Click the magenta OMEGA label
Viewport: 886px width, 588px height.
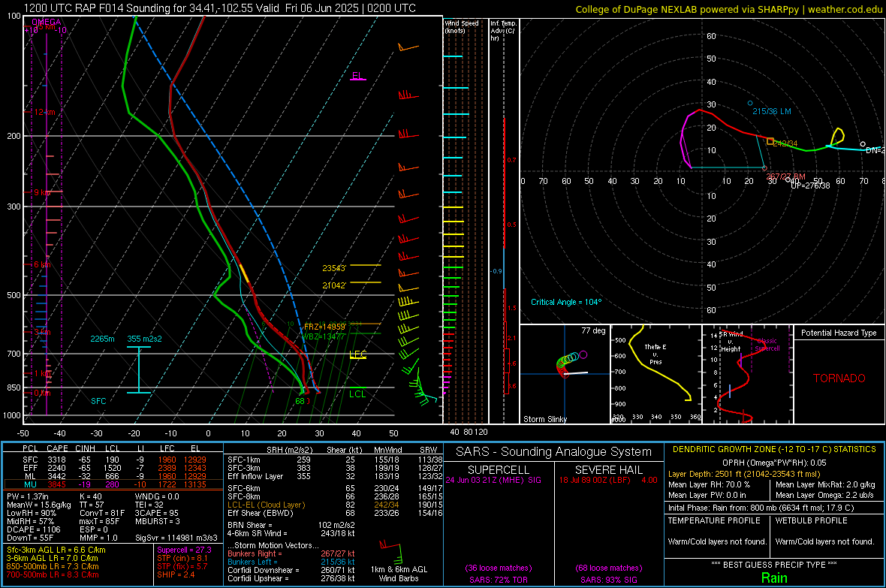coord(47,22)
